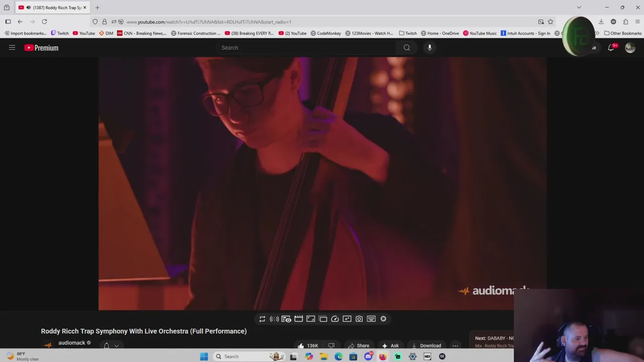Take video screenshot with camera icon
The width and height of the screenshot is (644, 362).
pos(359,319)
